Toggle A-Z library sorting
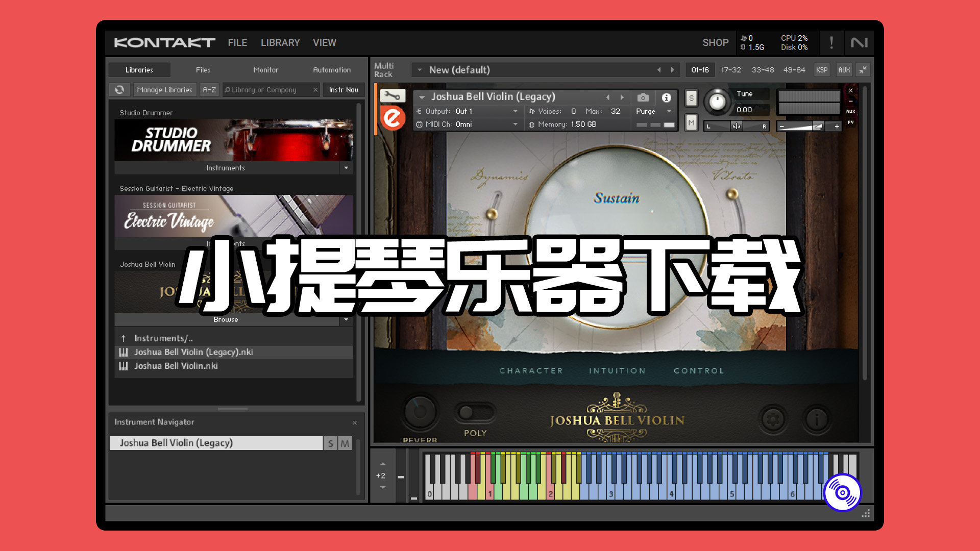Screen dimensions: 980x551 click(x=209, y=90)
